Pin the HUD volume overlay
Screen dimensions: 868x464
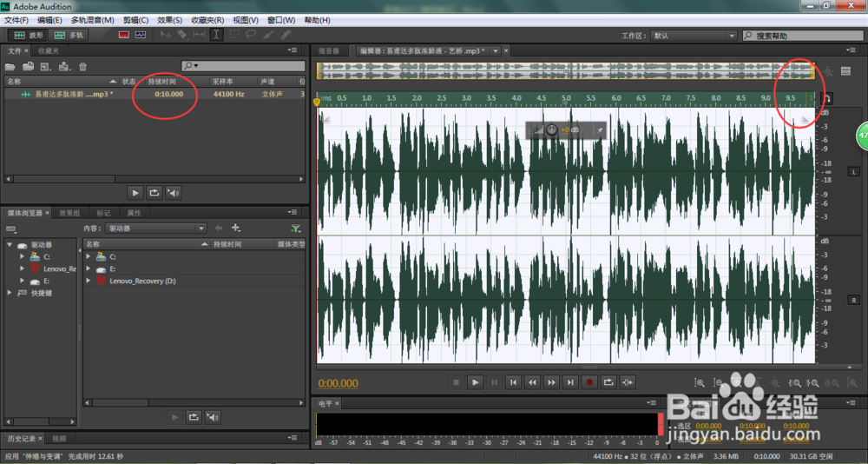(x=599, y=131)
